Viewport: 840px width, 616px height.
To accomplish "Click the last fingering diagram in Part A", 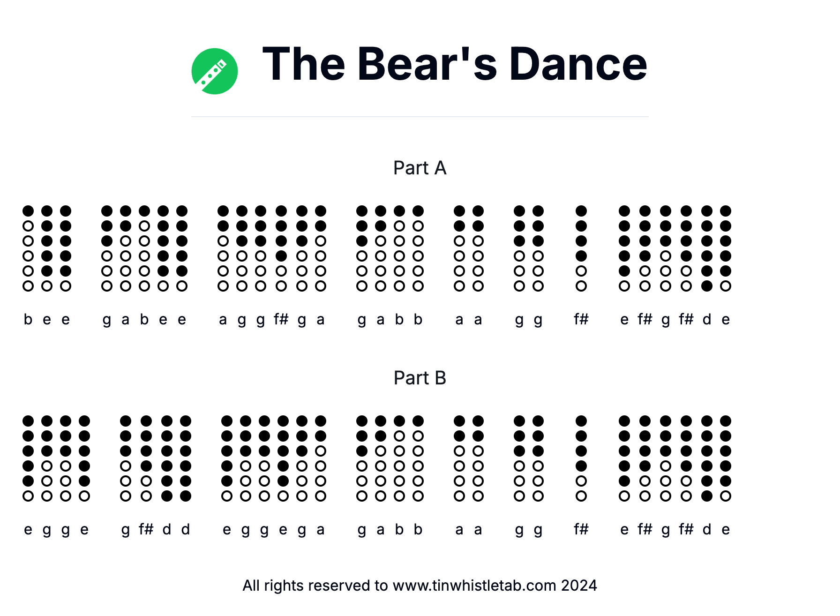I will pos(726,248).
